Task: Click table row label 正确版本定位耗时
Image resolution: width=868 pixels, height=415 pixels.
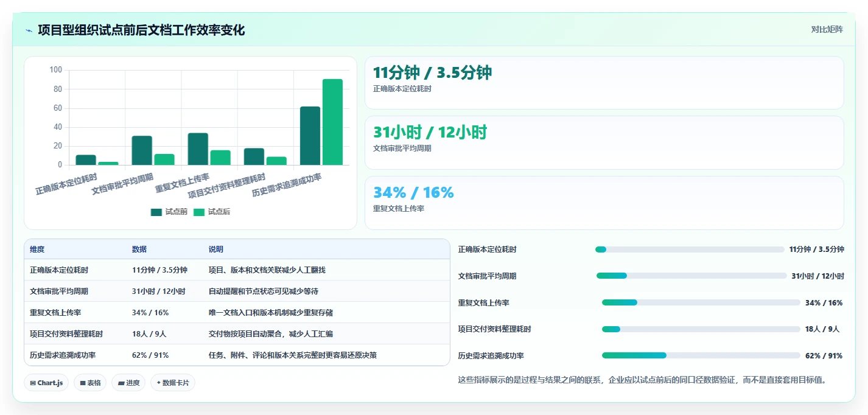Action: click(x=59, y=270)
